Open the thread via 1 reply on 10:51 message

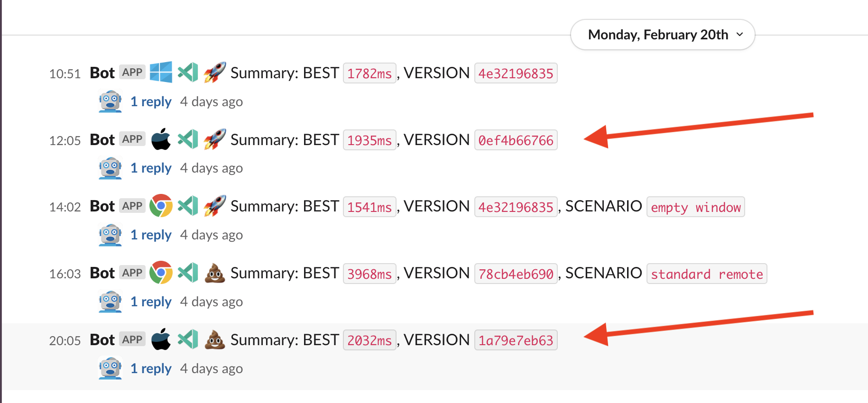[x=151, y=101]
